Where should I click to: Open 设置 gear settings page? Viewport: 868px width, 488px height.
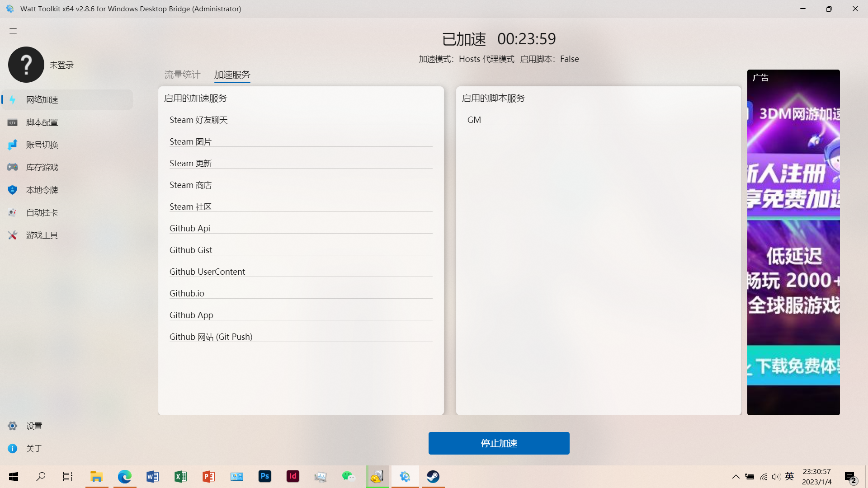click(34, 426)
